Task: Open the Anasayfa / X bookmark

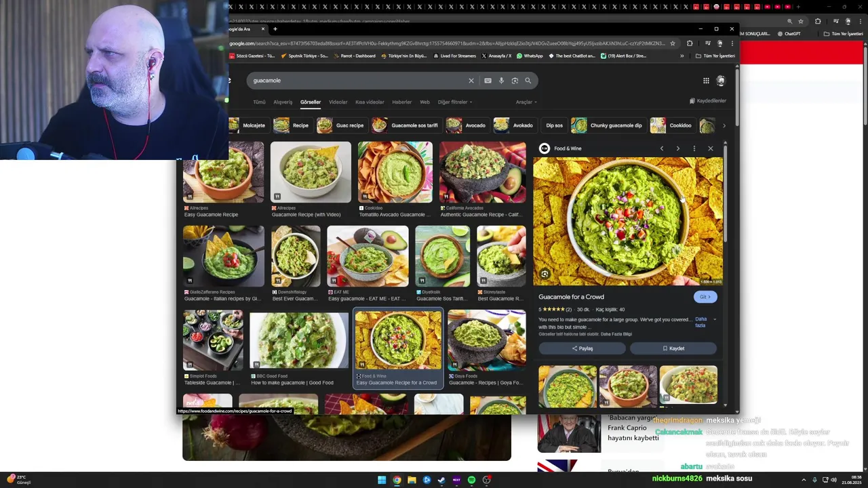Action: coord(496,56)
